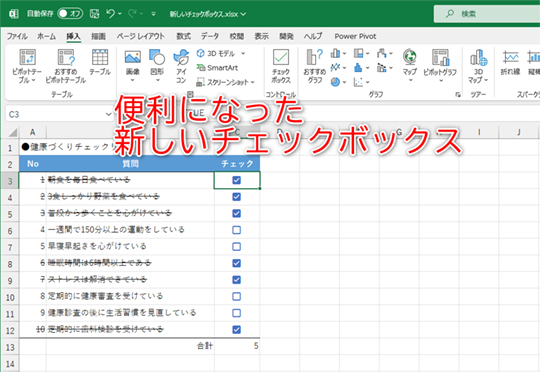The image size is (540, 372).
Task: Insert a waterfall chart
Action: (x=382, y=53)
